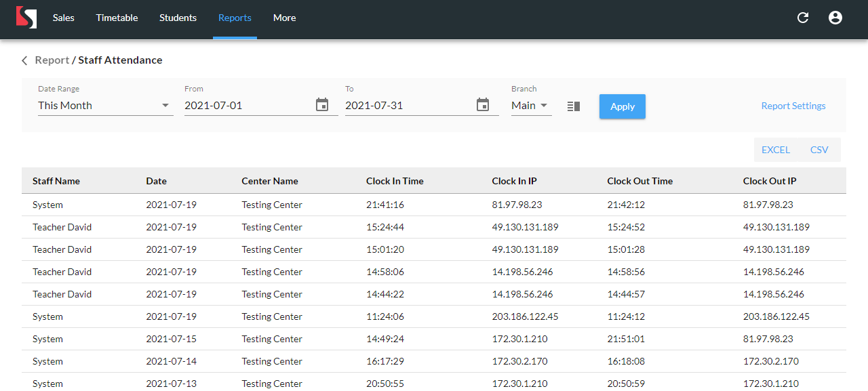Select clock in time 14:58:06
Image resolution: width=868 pixels, height=391 pixels.
[x=385, y=272]
